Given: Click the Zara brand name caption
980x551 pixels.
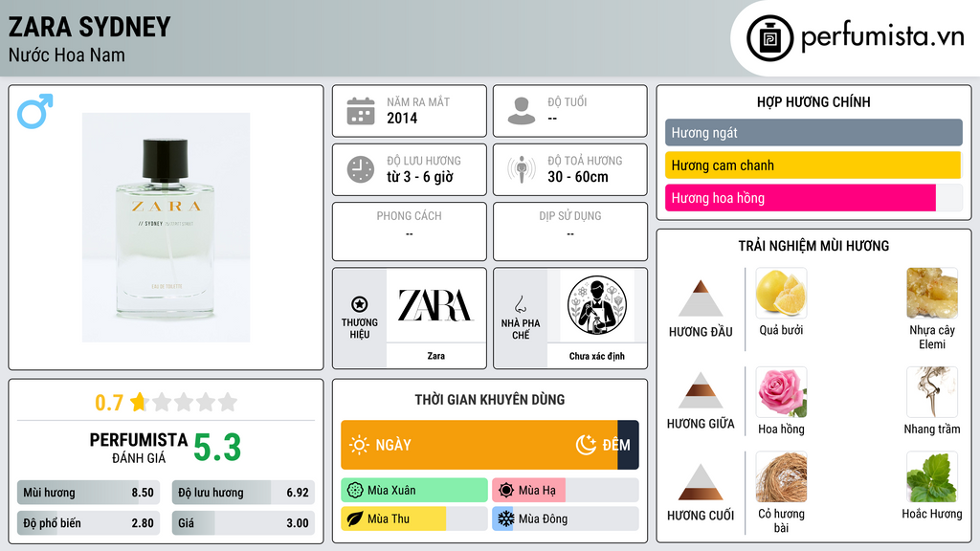Looking at the screenshot, I should tap(435, 356).
